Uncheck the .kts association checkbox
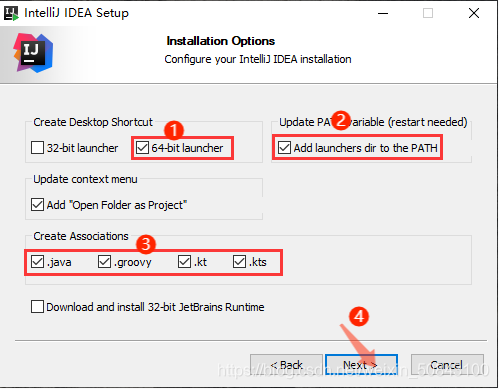This screenshot has height=389, width=499. coord(239,262)
